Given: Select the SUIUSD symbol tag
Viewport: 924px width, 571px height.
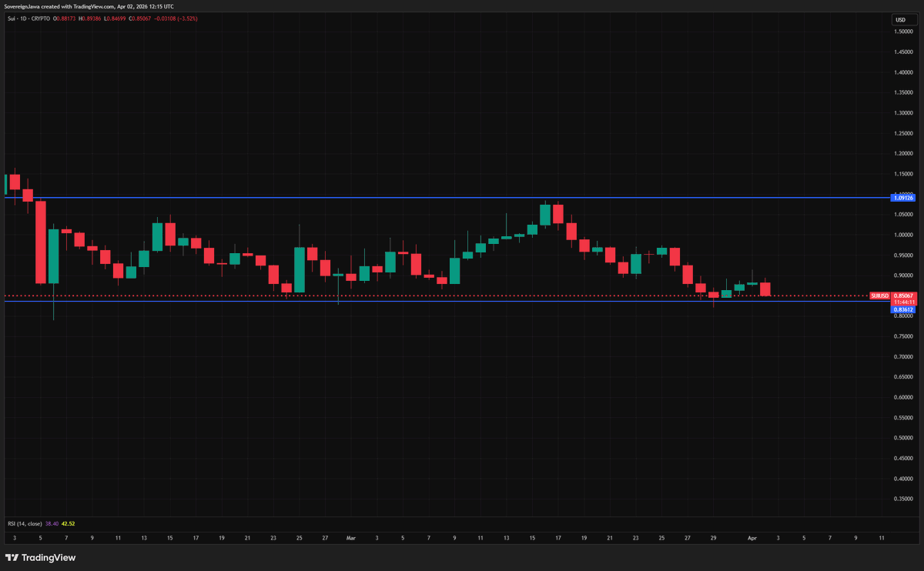Looking at the screenshot, I should pyautogui.click(x=879, y=296).
